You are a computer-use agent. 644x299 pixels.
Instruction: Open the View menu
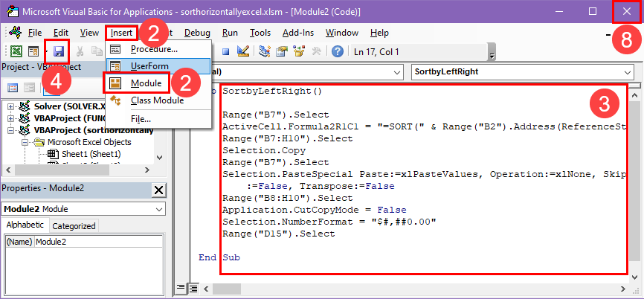click(89, 33)
